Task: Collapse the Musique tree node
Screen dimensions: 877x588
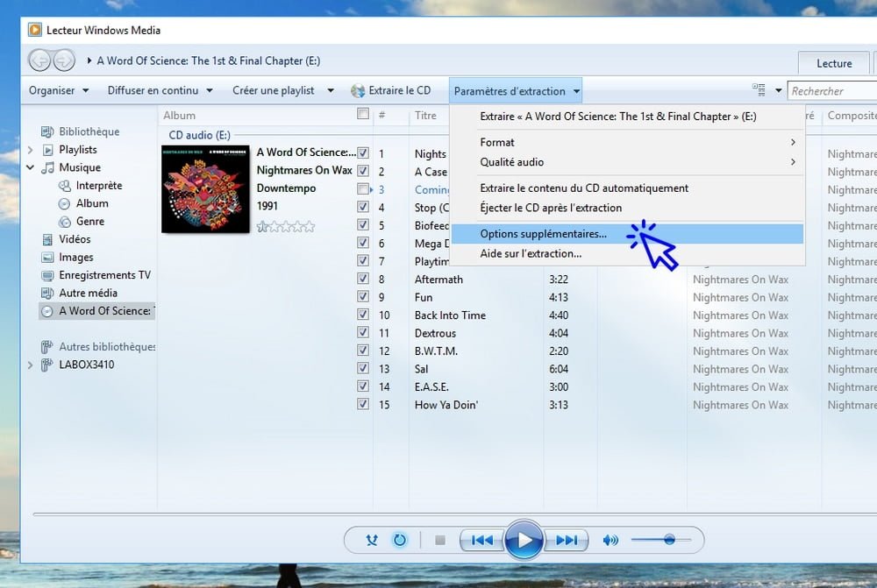Action: point(30,167)
